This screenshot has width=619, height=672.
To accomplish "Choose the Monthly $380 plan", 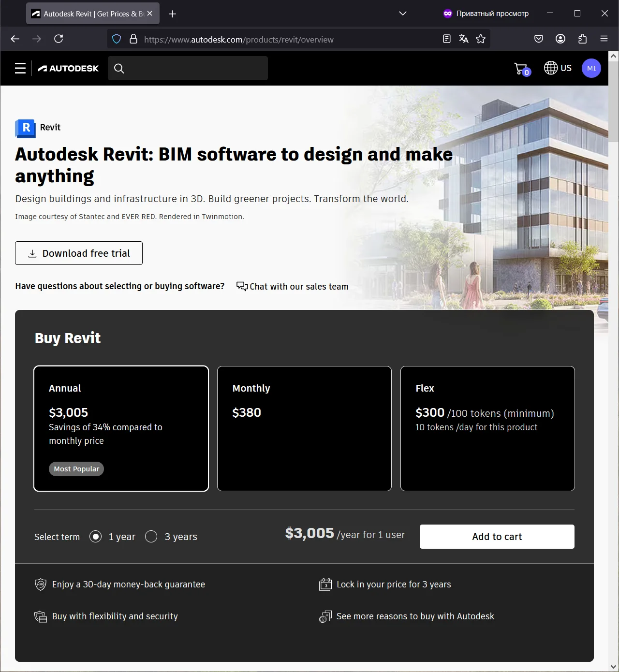I will pyautogui.click(x=304, y=428).
